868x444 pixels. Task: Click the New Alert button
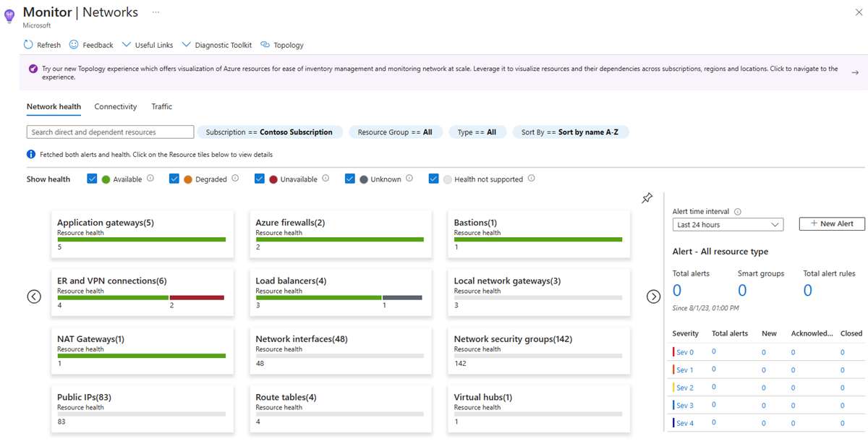(x=831, y=223)
